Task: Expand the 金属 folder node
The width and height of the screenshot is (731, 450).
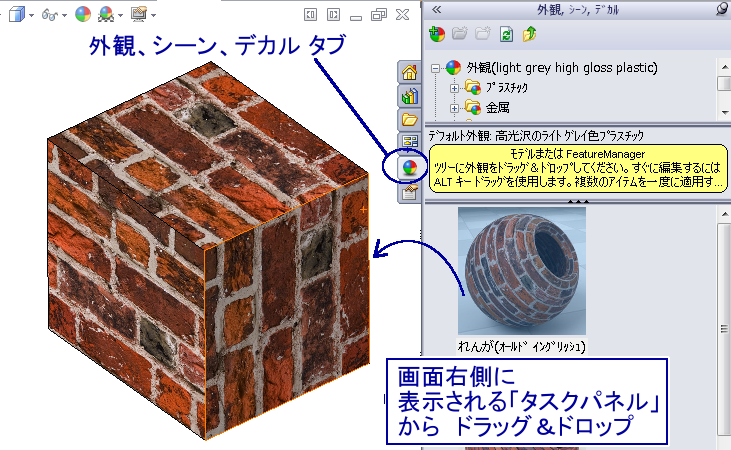Action: click(454, 108)
